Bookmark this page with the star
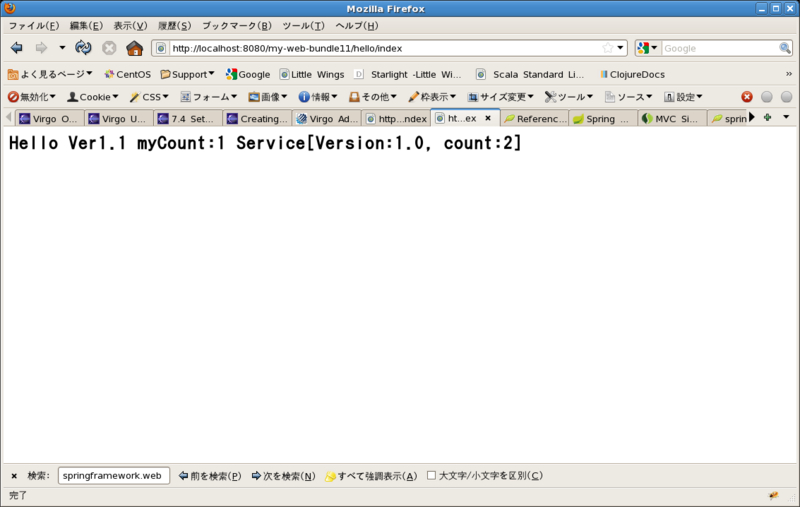The image size is (800, 507). click(x=607, y=48)
